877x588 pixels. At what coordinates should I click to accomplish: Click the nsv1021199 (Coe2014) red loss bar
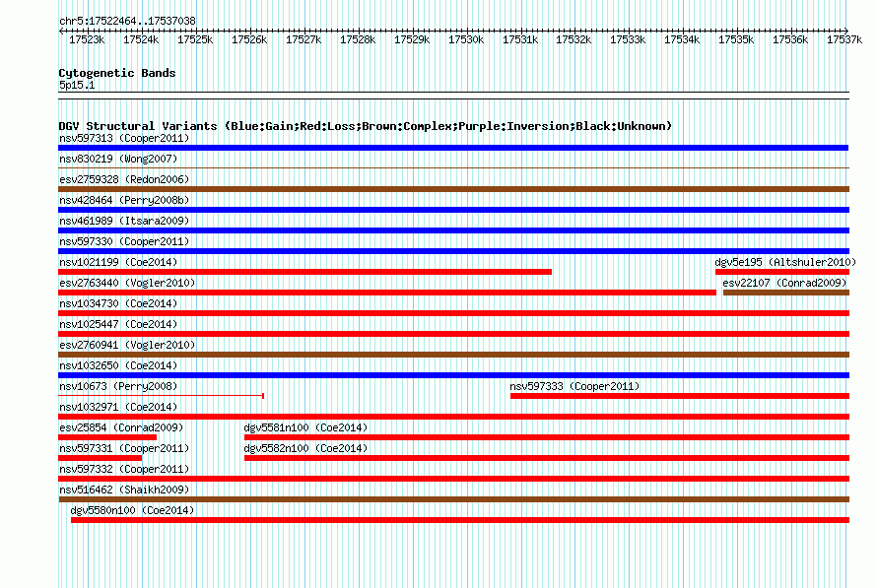click(304, 272)
